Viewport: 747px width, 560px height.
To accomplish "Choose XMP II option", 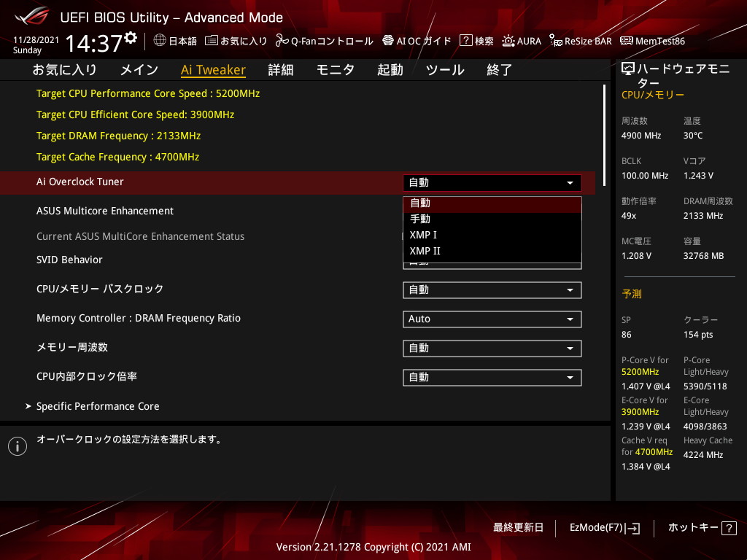I will click(x=492, y=251).
